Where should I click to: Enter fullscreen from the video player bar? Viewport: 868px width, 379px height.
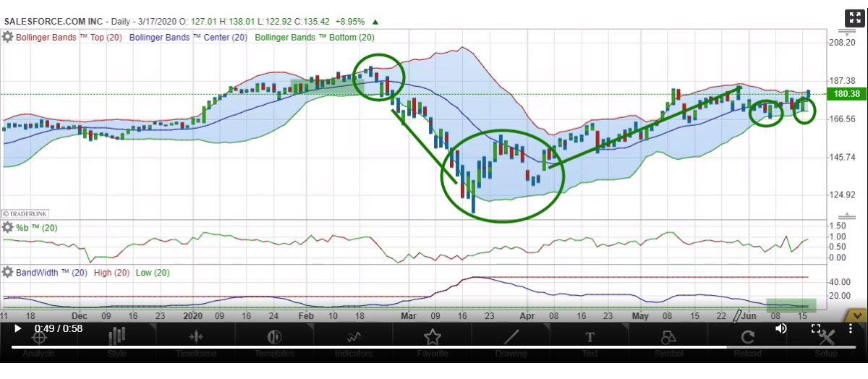(x=814, y=328)
